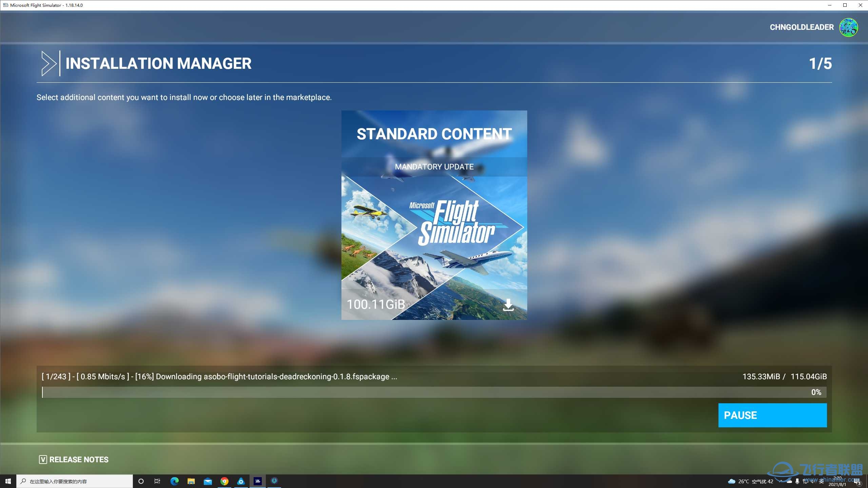
Task: Open Task View from the taskbar
Action: point(157,481)
